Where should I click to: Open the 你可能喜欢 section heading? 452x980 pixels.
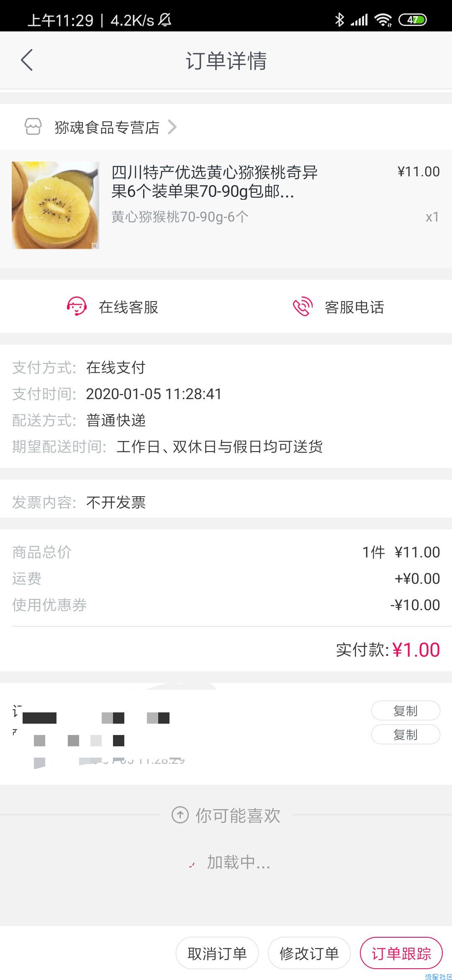pyautogui.click(x=238, y=815)
